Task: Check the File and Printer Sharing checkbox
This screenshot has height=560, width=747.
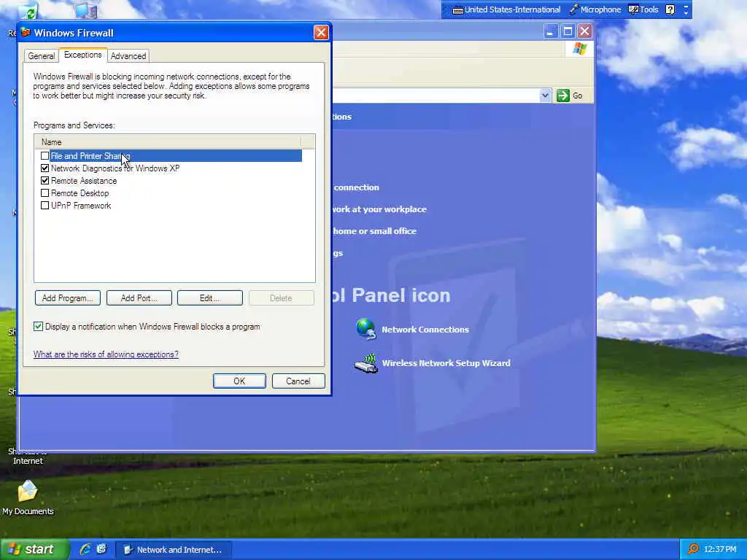Action: (44, 156)
